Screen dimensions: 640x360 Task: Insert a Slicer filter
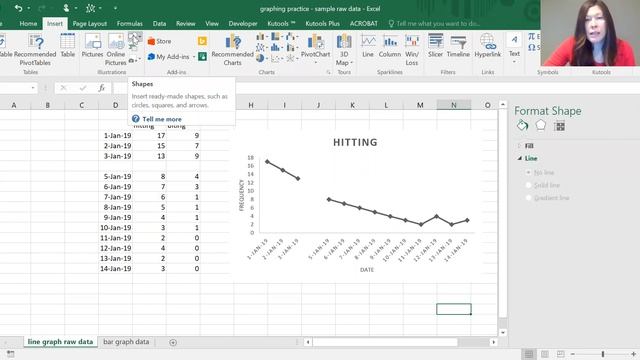point(436,46)
